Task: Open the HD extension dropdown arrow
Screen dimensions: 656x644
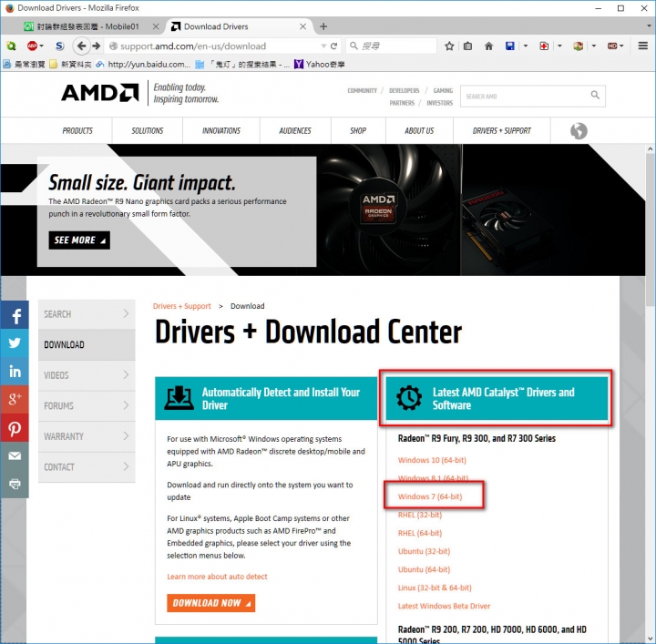Action: (x=621, y=46)
